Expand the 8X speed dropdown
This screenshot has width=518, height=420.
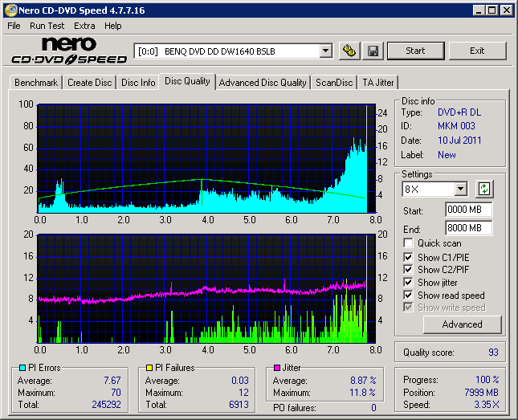tap(460, 190)
